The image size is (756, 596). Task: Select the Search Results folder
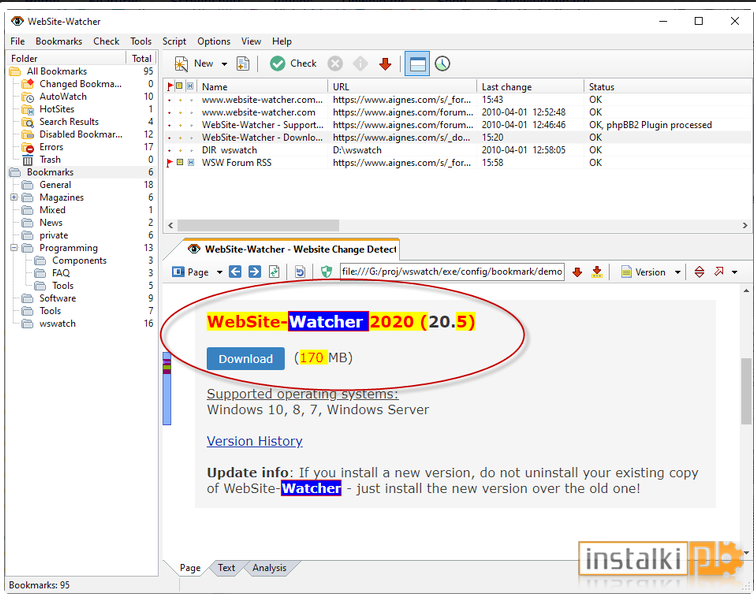tap(68, 122)
